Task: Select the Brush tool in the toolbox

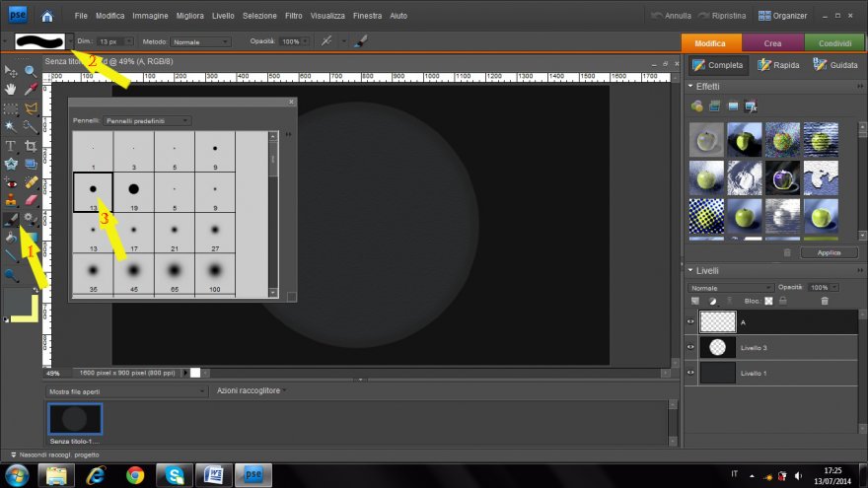Action: tap(11, 218)
